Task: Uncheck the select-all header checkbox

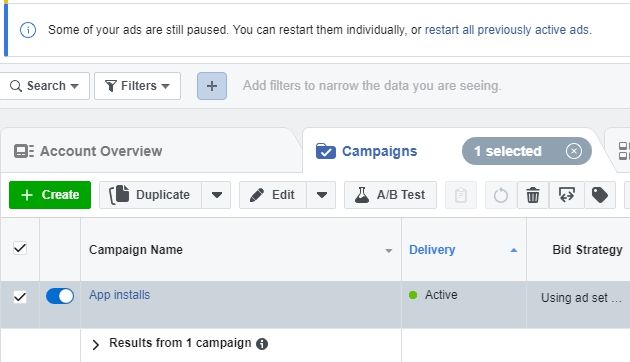Action: (x=20, y=248)
